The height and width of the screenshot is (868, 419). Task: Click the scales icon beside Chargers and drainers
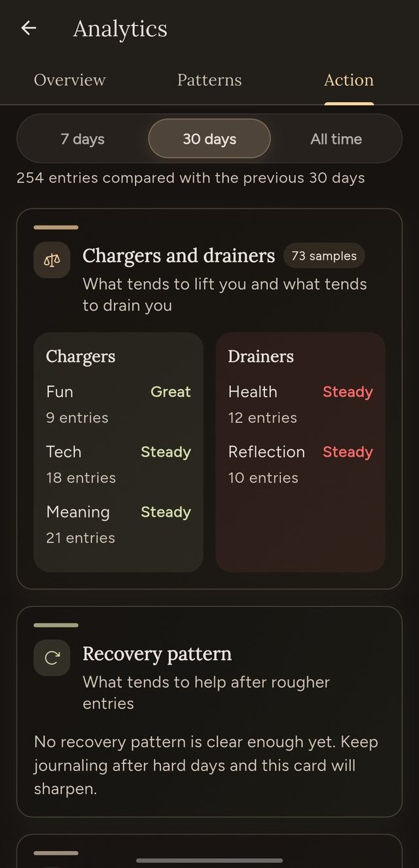[52, 259]
